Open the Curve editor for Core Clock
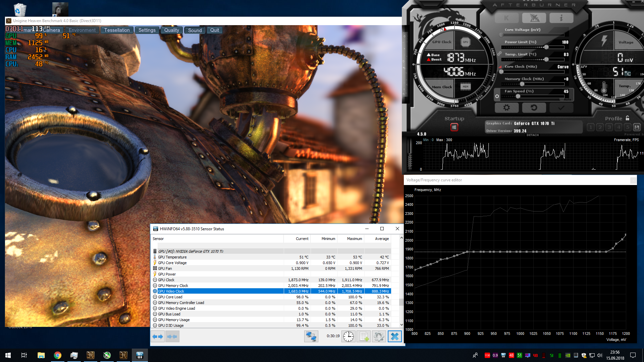The width and height of the screenshot is (644, 362). [x=563, y=67]
